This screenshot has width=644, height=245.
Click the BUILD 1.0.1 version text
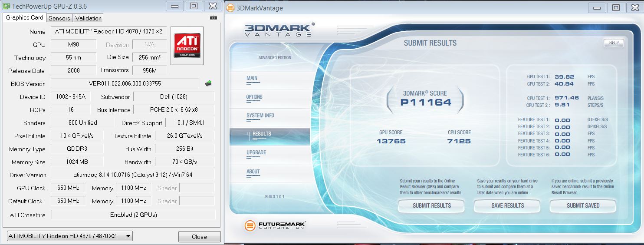coord(275,197)
